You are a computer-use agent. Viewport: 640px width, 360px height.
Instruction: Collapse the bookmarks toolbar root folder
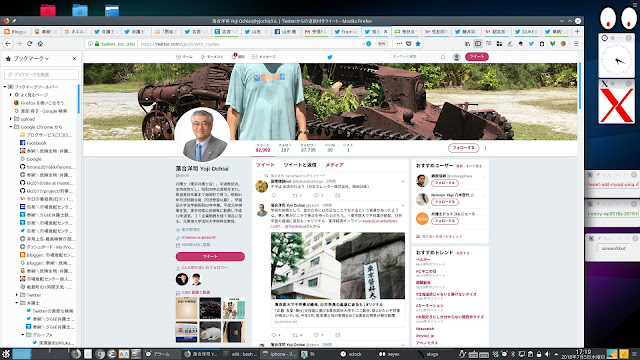coord(5,87)
